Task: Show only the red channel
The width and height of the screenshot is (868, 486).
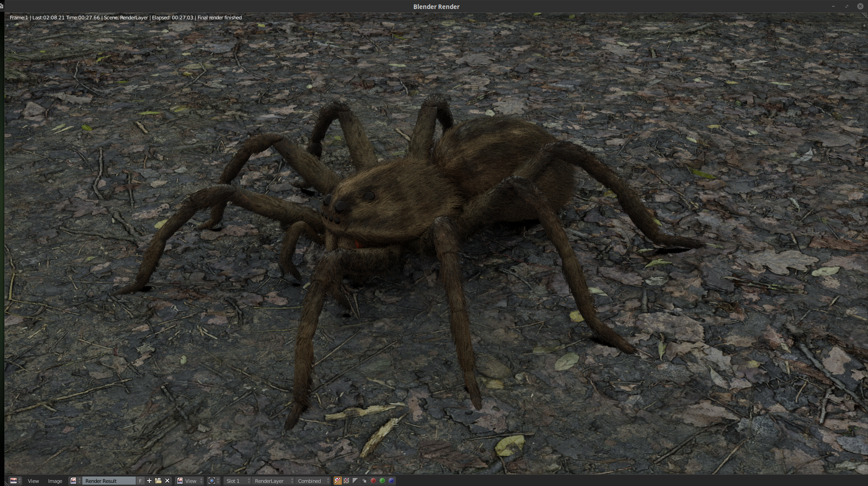Action: [373, 481]
